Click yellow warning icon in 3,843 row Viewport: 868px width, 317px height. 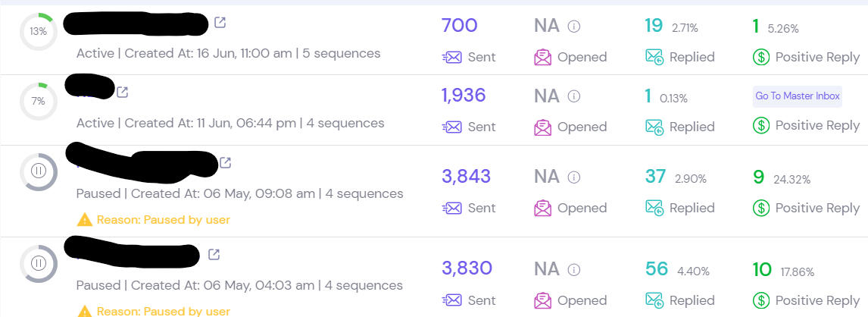click(x=84, y=220)
